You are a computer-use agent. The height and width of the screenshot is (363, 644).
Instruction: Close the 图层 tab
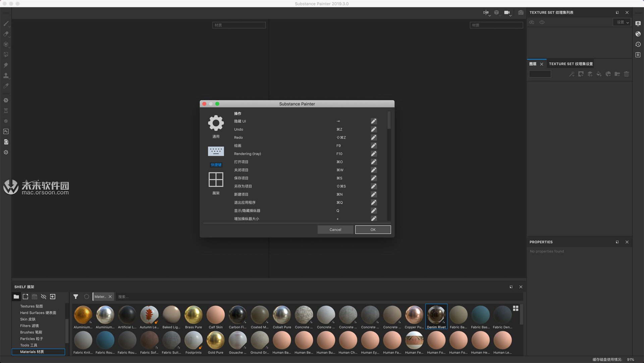point(542,64)
